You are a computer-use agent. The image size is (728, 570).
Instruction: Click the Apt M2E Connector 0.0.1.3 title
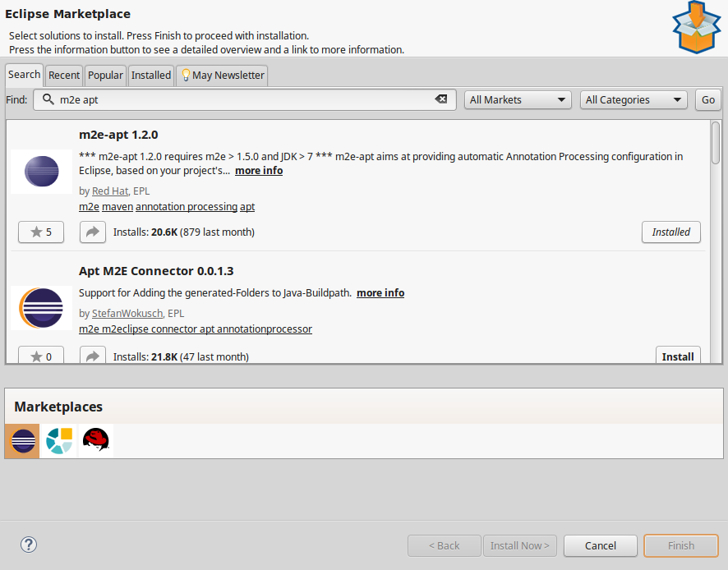[x=156, y=271]
